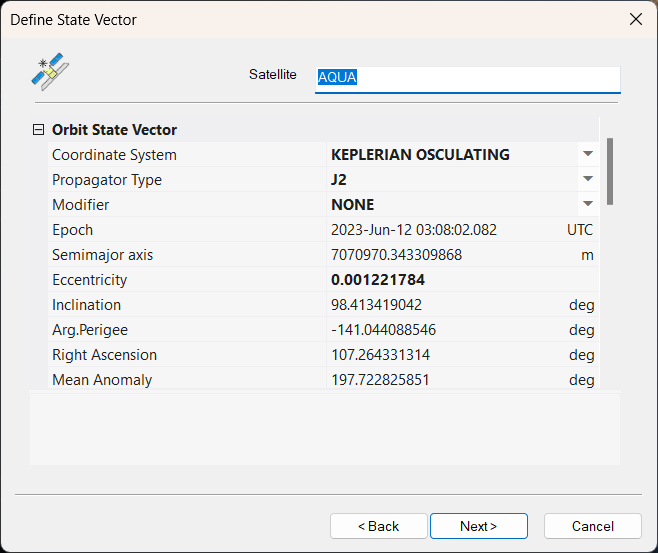658x553 pixels.
Task: Click the UTC time unit beside Epoch
Action: pos(580,230)
